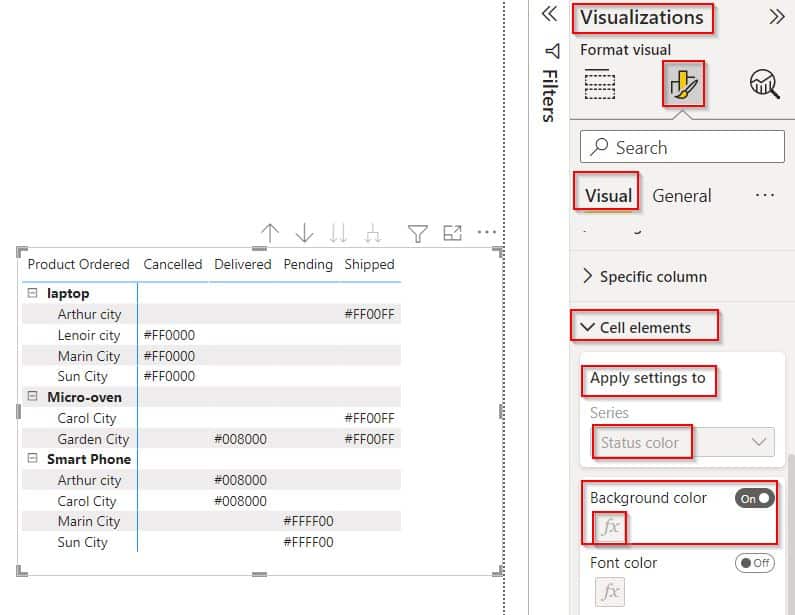This screenshot has width=795, height=615.
Task: Click the drill down arrow icon
Action: pos(304,233)
